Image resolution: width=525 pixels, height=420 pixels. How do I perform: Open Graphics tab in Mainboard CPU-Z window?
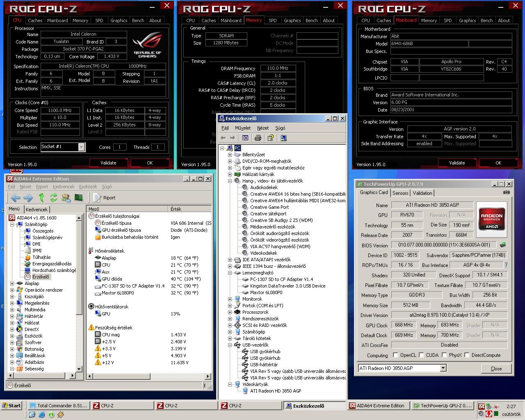pos(467,21)
